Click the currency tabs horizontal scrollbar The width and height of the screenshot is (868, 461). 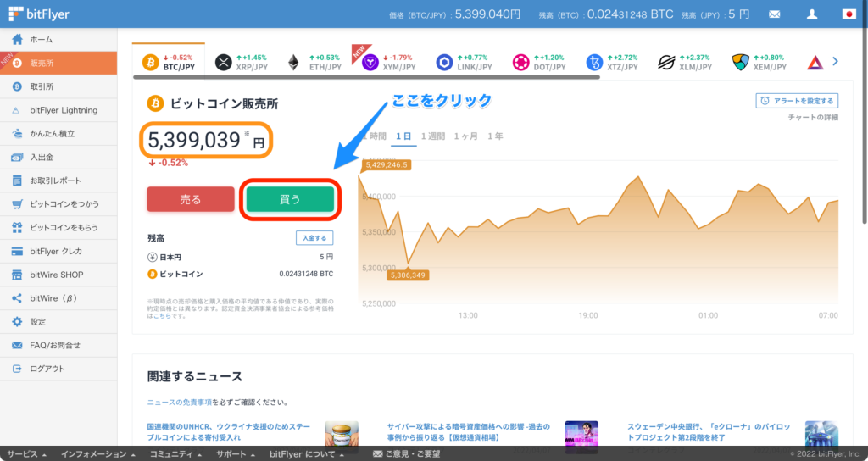click(366, 77)
